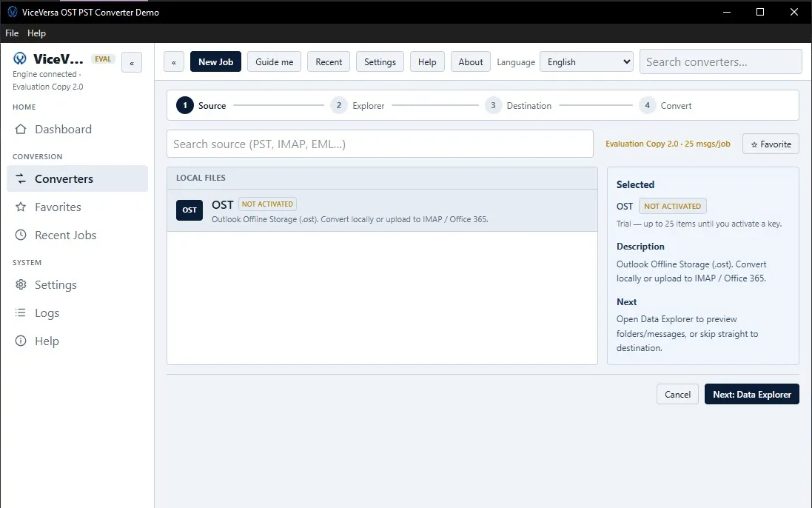Screen dimensions: 812x508
Task: Proceed with Next: Data Explorer
Action: [752, 394]
